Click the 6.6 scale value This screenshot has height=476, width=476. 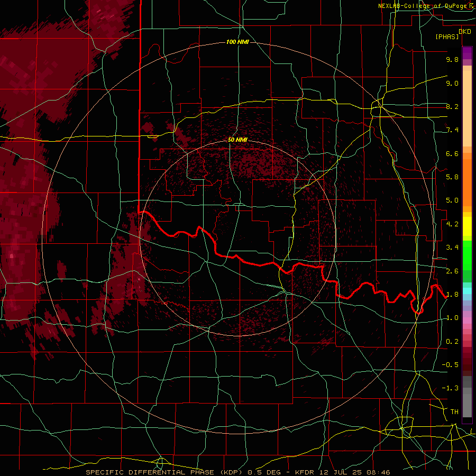pyautogui.click(x=452, y=154)
